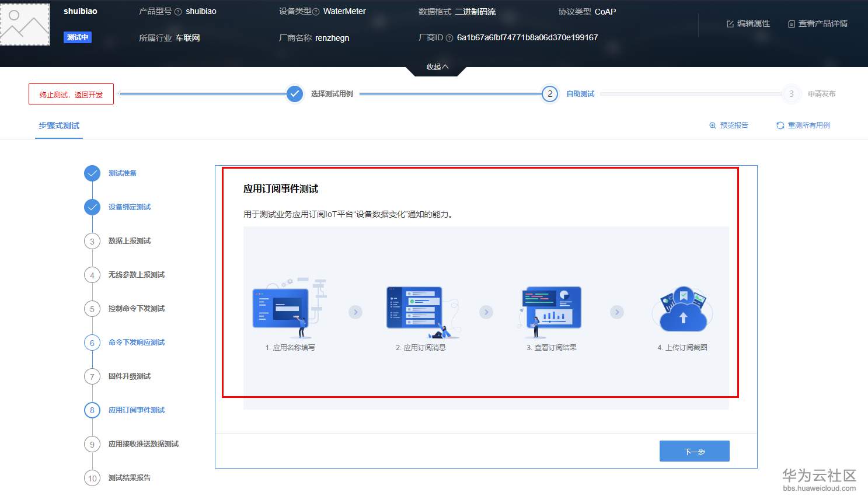Click the 测试中 status badge
The height and width of the screenshot is (503, 868).
[78, 37]
